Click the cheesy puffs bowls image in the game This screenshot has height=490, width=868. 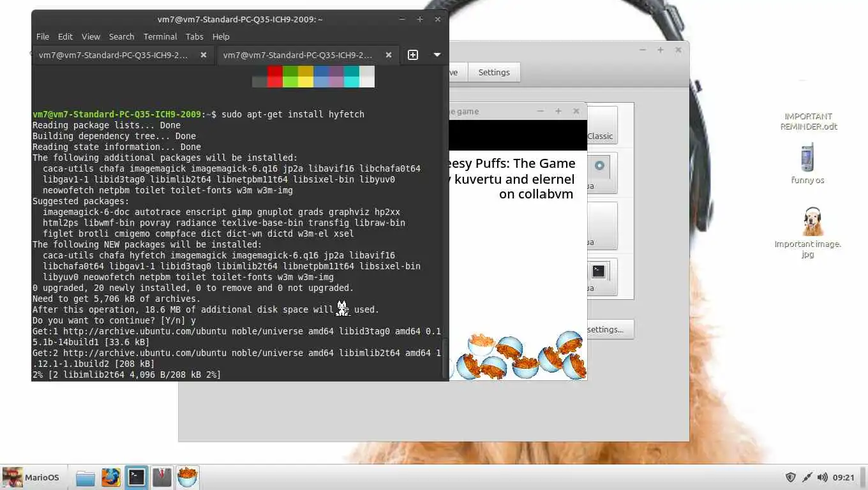point(518,357)
